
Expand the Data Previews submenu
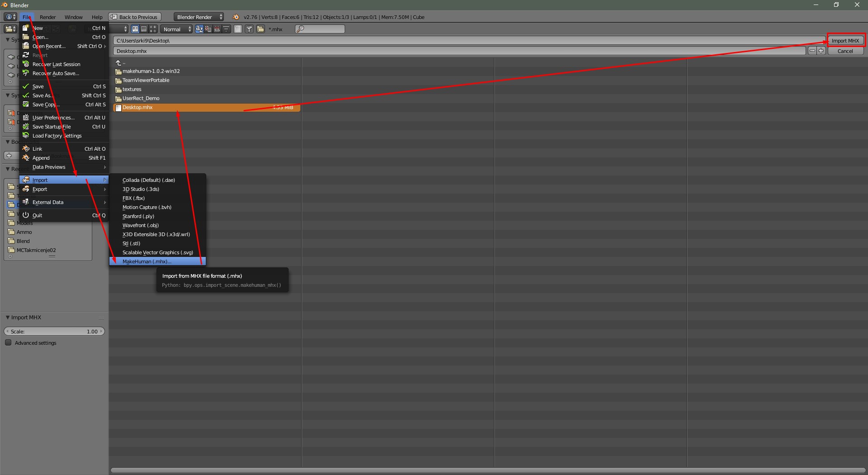[64, 167]
